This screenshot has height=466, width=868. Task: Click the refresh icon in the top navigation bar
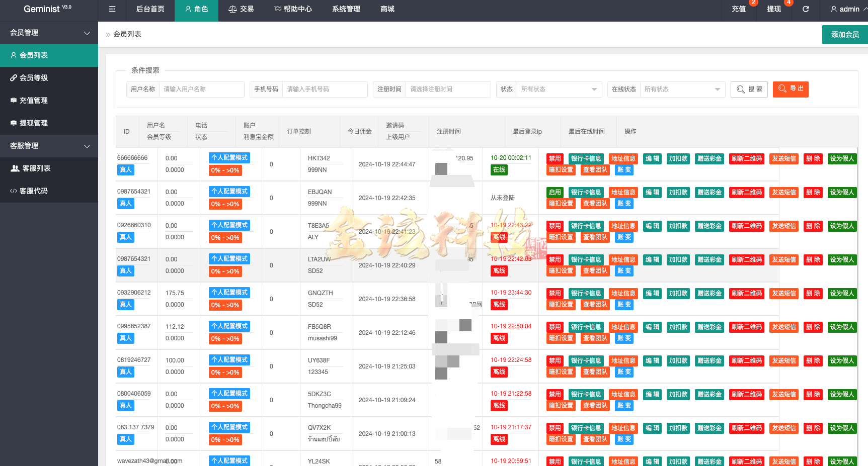pyautogui.click(x=806, y=9)
